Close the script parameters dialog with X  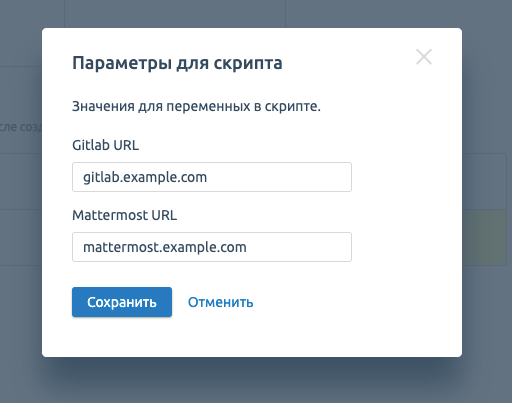point(424,57)
